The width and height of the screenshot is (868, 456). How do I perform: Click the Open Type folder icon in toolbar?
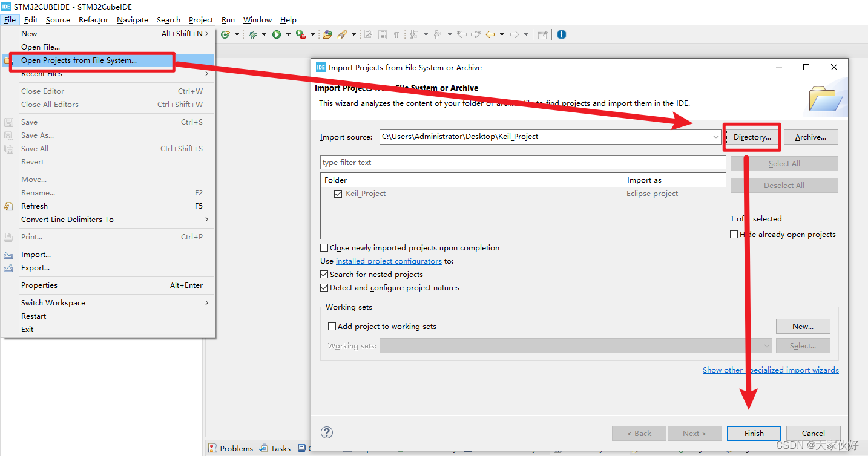click(x=327, y=34)
